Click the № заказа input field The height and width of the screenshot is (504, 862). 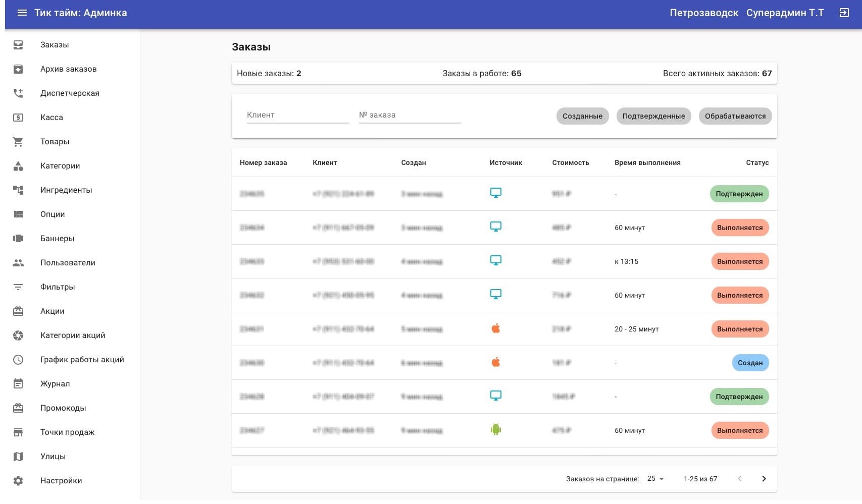[410, 115]
